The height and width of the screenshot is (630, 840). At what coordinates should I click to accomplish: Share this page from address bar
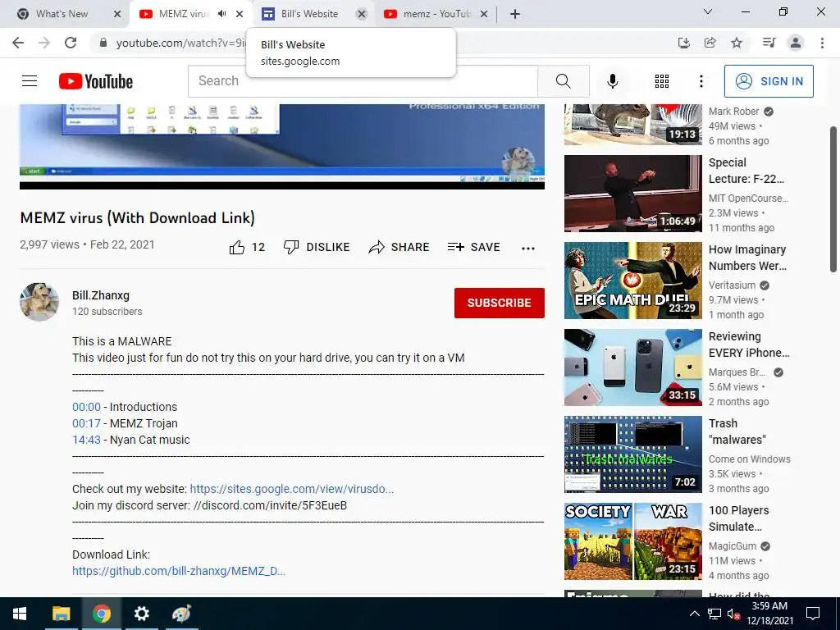click(x=710, y=43)
